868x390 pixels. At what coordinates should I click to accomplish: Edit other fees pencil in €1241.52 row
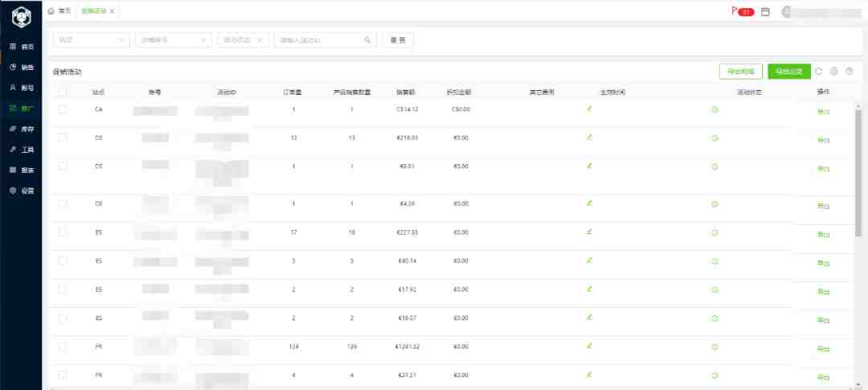pos(589,347)
